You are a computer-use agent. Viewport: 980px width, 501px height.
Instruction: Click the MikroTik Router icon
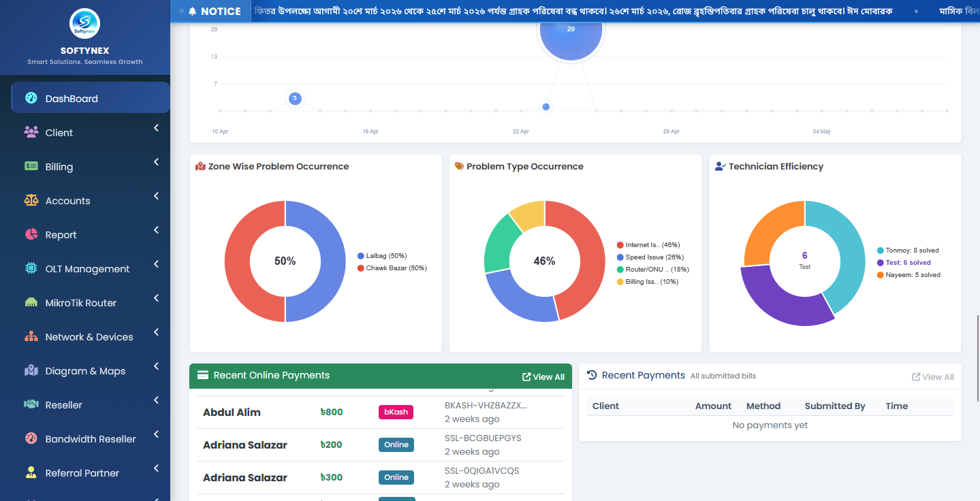click(x=31, y=302)
